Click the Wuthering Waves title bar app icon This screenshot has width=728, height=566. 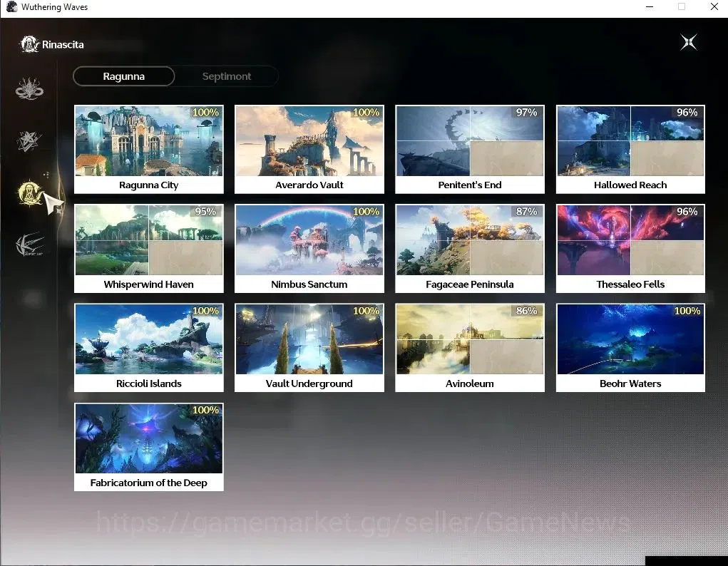(x=11, y=6)
